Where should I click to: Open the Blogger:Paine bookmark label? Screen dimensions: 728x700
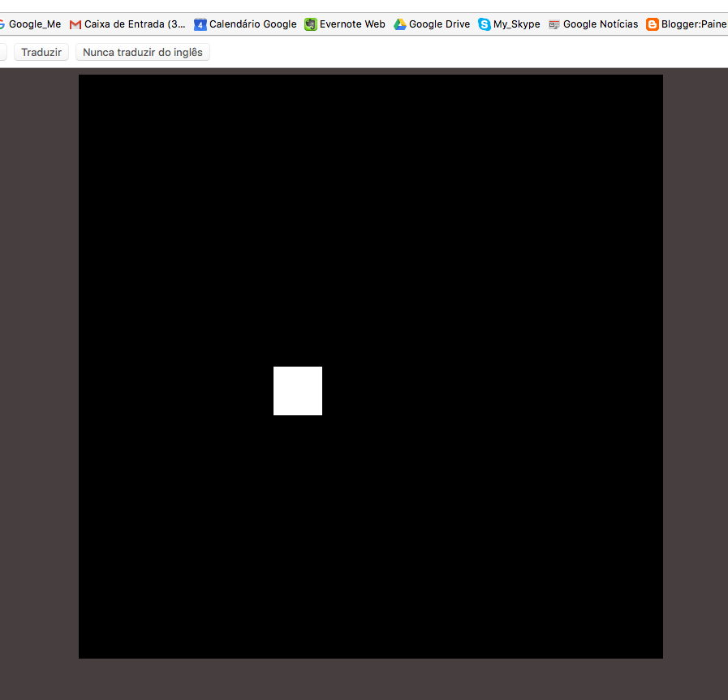[694, 24]
